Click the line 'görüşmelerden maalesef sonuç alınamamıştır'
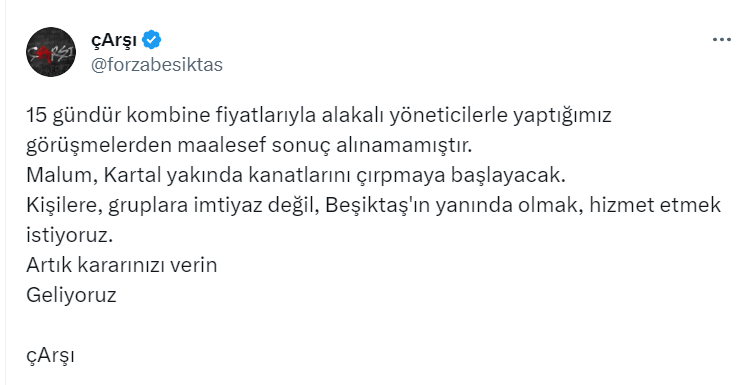The image size is (746, 385). coord(249,146)
